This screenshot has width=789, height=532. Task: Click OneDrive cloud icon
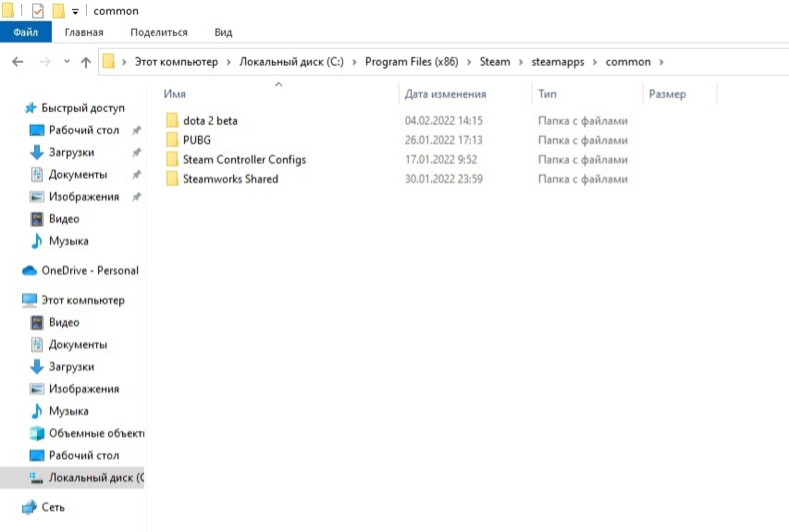pos(30,270)
